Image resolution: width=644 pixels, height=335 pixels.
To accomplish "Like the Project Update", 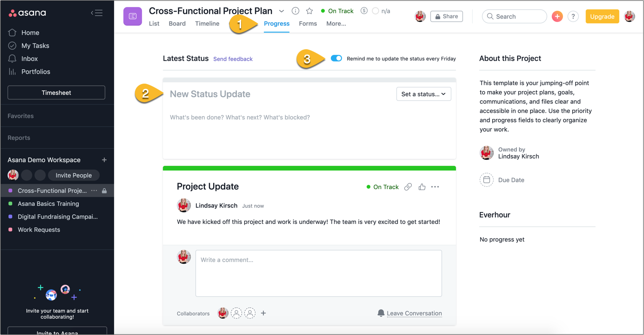I will [x=422, y=187].
